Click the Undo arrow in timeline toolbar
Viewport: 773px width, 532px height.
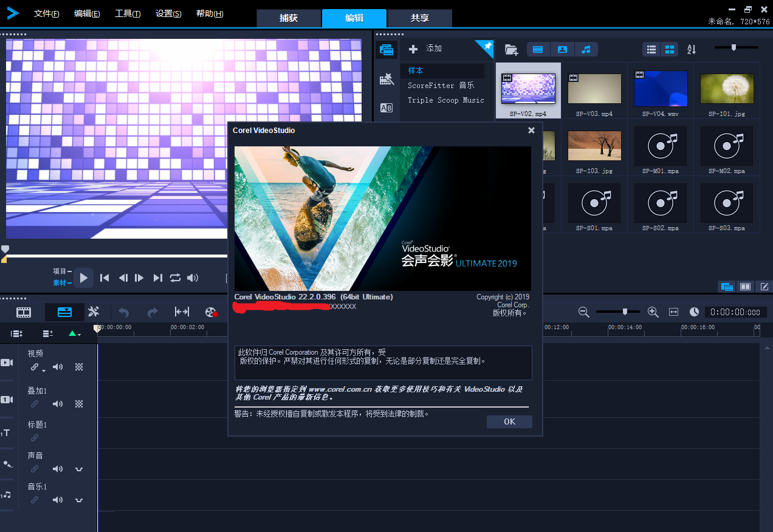click(124, 312)
